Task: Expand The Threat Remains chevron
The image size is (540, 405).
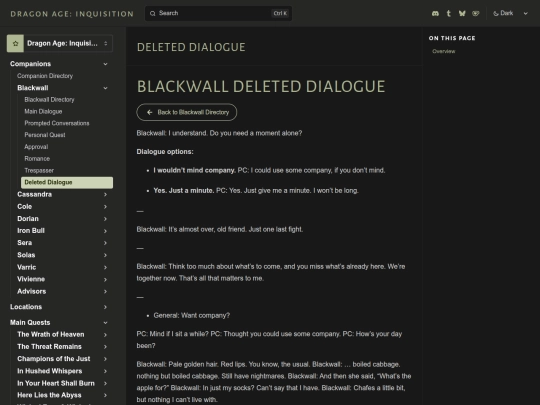Action: tap(105, 347)
